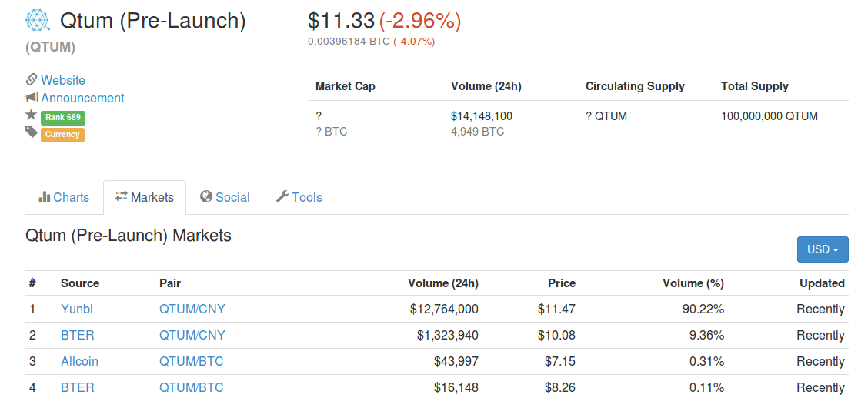Click the bar chart icon in Charts tab
The width and height of the screenshot is (868, 405).
[44, 197]
